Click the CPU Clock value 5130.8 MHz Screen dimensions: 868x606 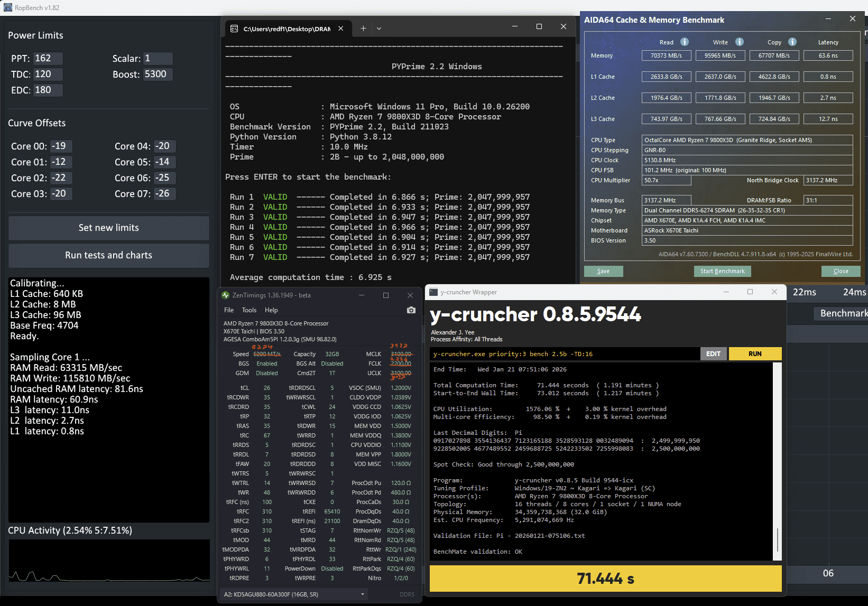(x=747, y=160)
